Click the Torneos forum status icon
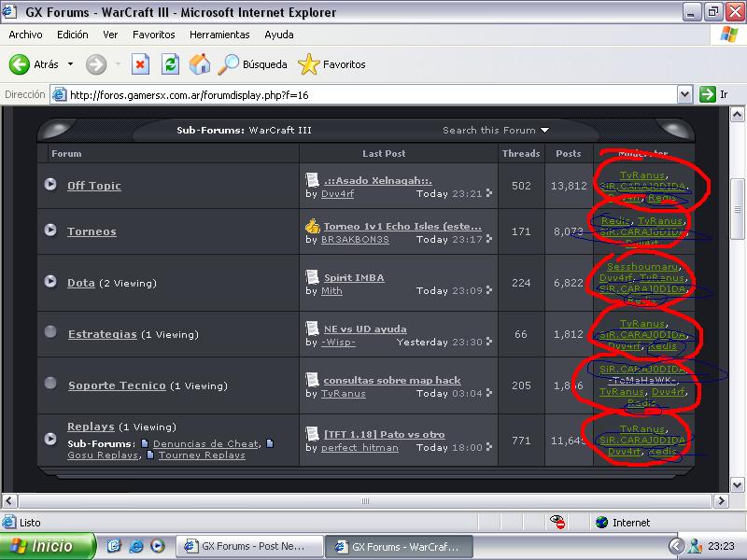 pyautogui.click(x=50, y=230)
